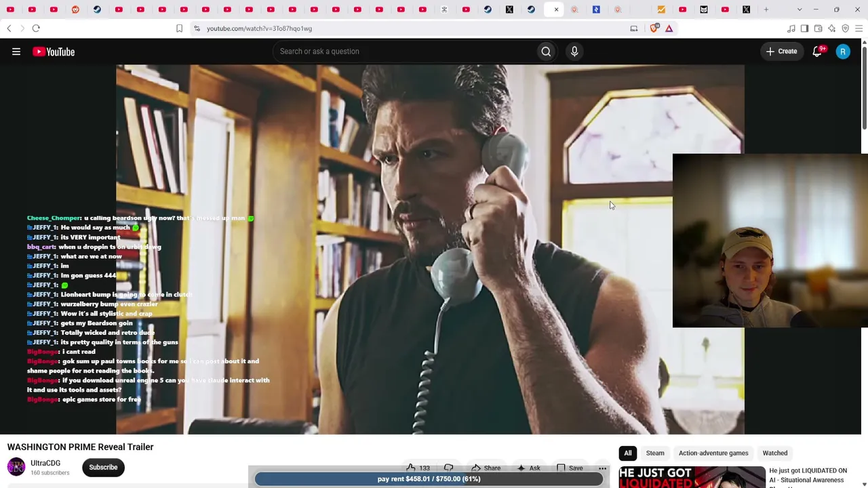Like the video with thumbs up

[418, 468]
